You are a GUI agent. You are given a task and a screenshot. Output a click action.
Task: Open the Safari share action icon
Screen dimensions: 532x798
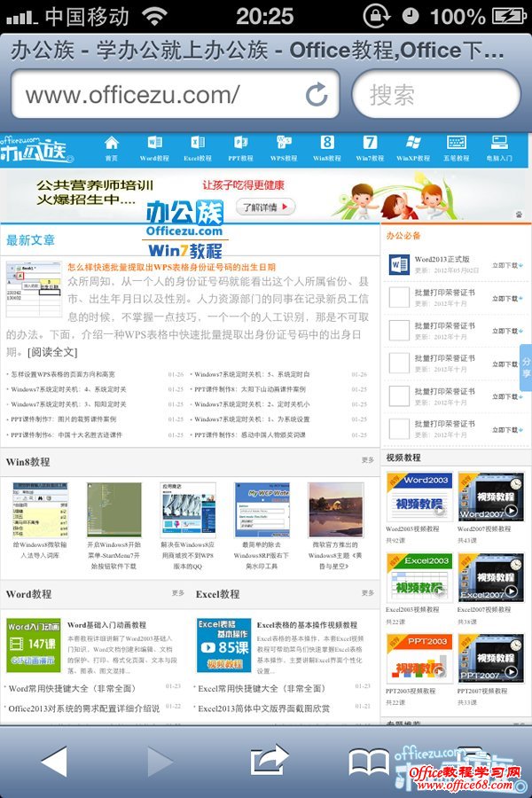point(270,761)
